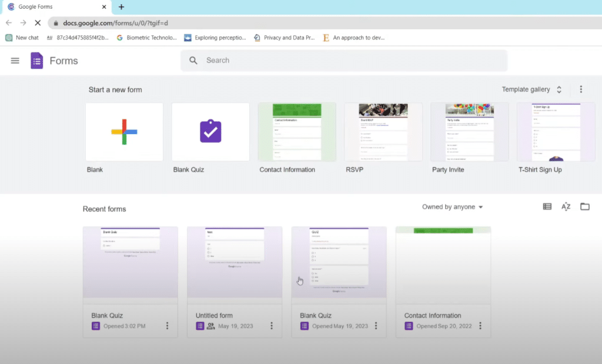Open the start-section three-dot menu

581,89
